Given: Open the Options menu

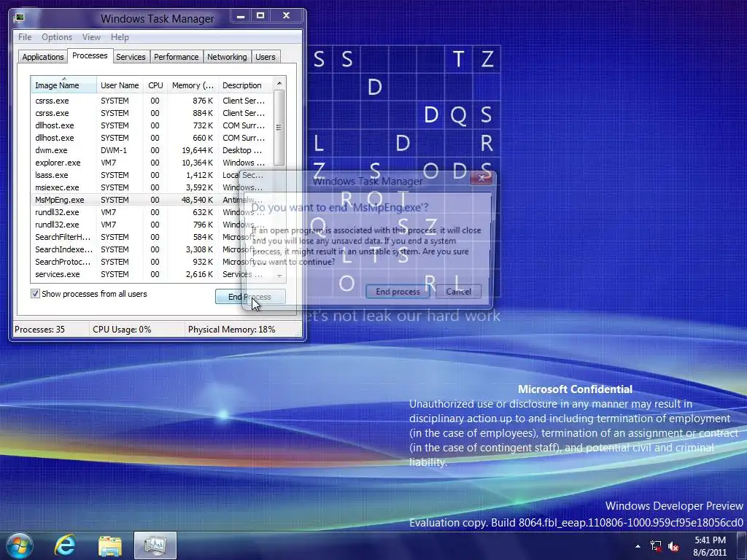Looking at the screenshot, I should coord(57,37).
